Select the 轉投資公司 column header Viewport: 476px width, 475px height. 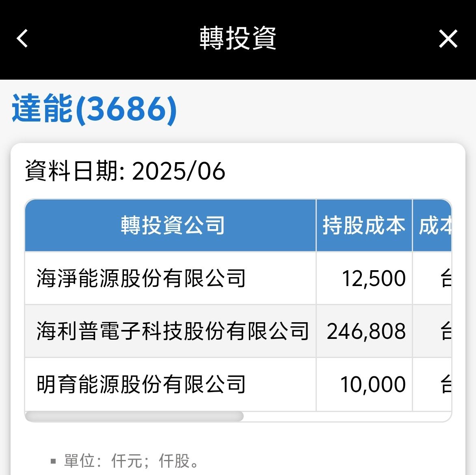point(172,226)
